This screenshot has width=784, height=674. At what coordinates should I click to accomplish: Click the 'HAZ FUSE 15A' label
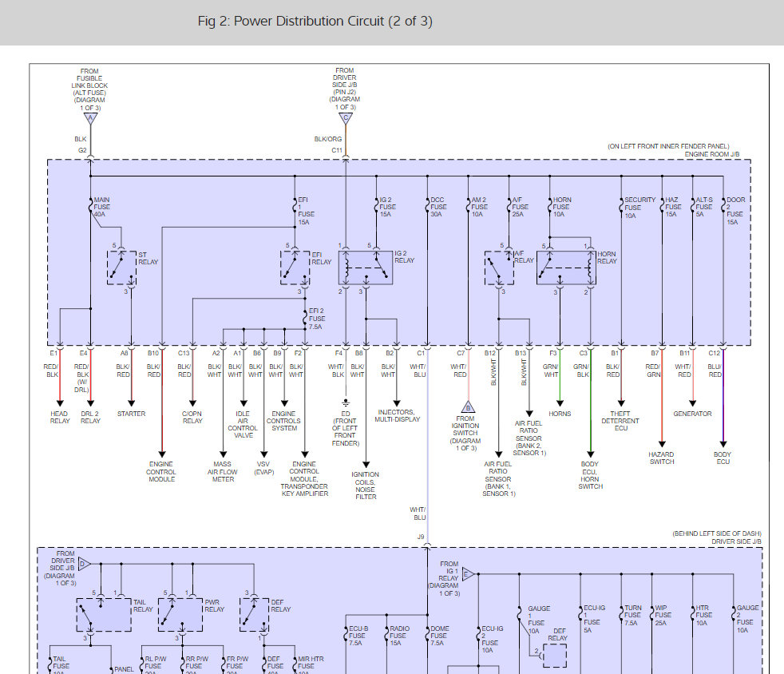click(673, 207)
